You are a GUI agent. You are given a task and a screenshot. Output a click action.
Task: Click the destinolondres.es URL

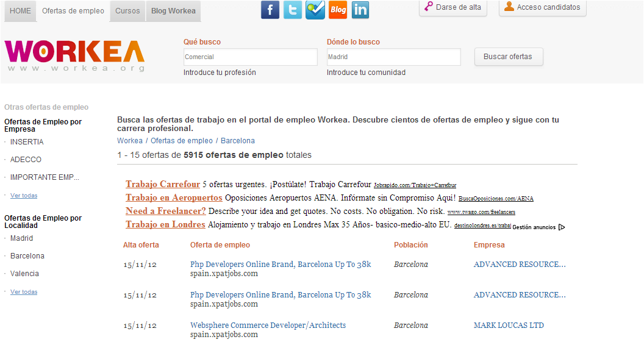click(482, 226)
